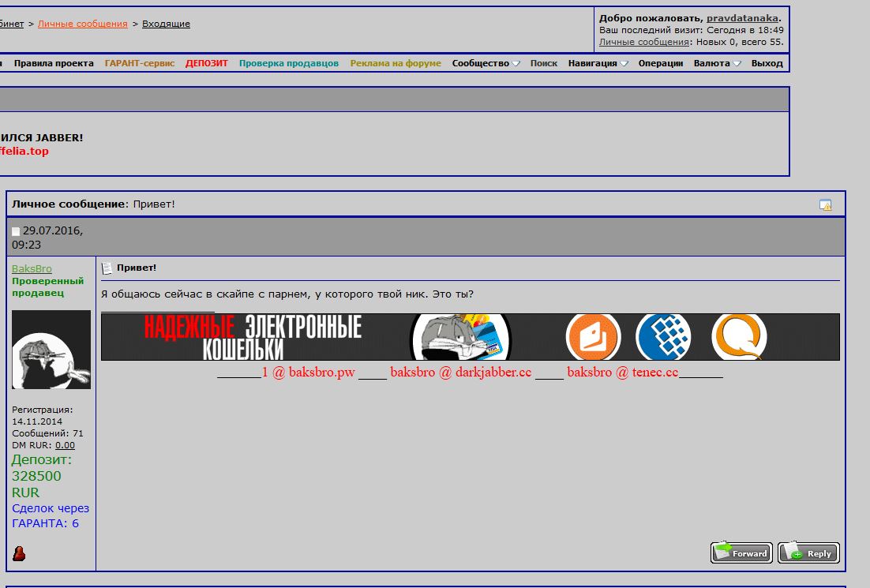The height and width of the screenshot is (588, 870).
Task: Click the baksbro @ darkjabber.cc contact text
Action: (x=460, y=373)
